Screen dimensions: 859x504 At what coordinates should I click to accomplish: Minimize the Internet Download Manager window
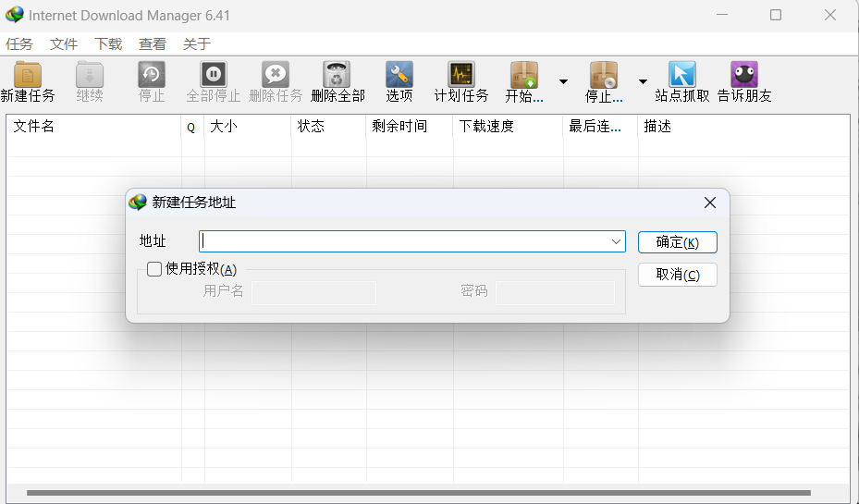pos(722,15)
